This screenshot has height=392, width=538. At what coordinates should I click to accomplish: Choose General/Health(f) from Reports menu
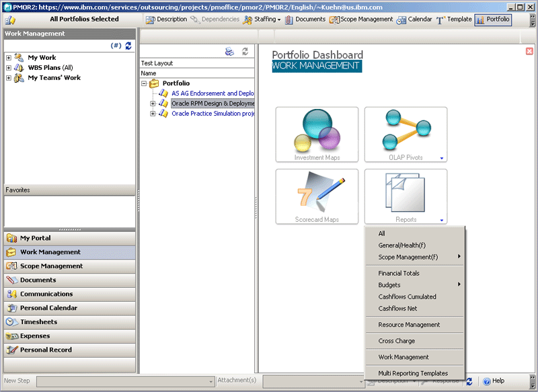pyautogui.click(x=414, y=245)
